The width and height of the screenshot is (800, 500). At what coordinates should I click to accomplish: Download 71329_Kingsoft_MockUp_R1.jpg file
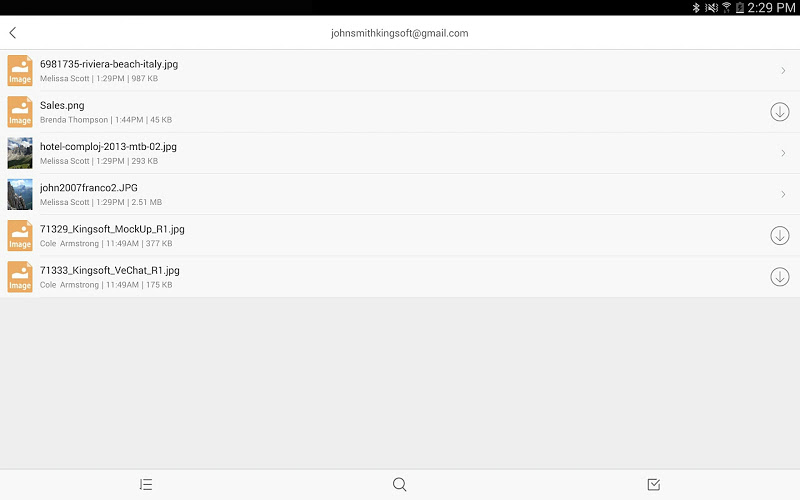[x=780, y=235]
